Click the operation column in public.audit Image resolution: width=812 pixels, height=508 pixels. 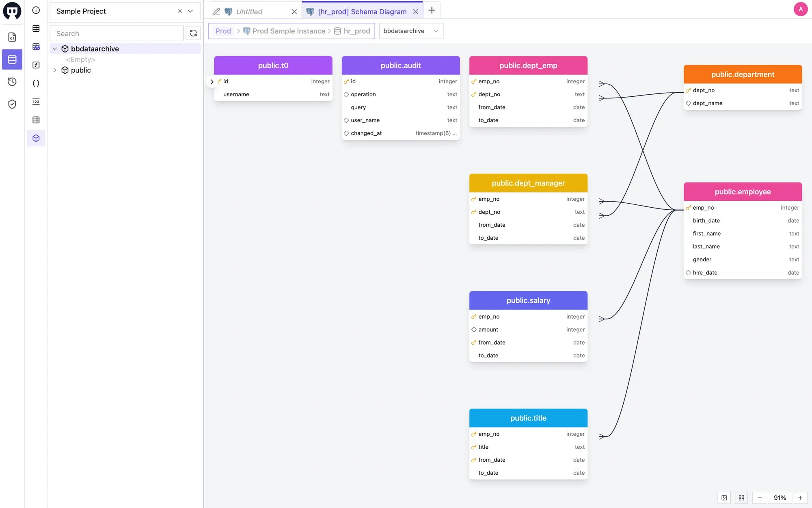point(401,94)
